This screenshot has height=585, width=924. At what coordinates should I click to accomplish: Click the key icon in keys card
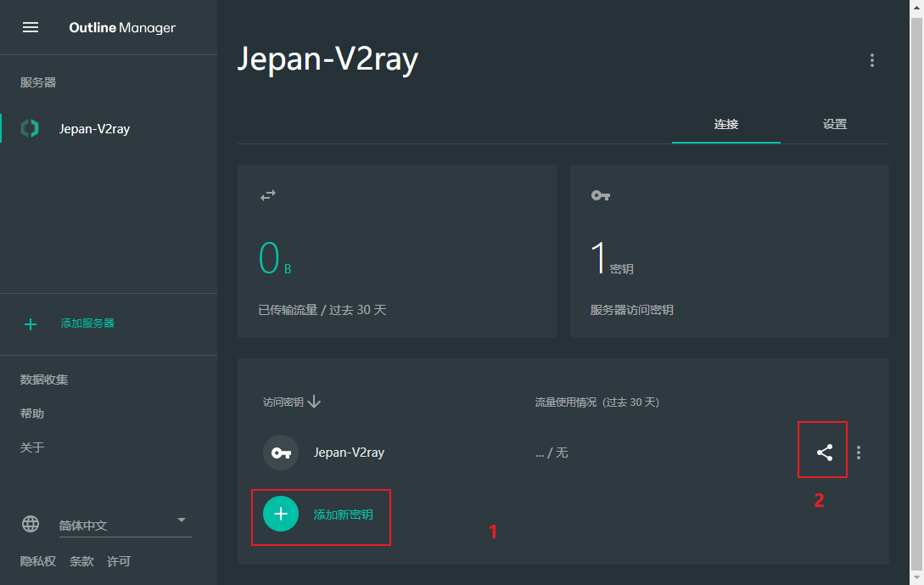click(x=601, y=195)
